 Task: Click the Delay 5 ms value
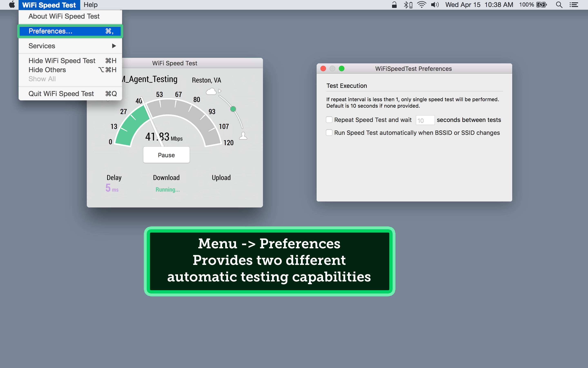tap(112, 188)
